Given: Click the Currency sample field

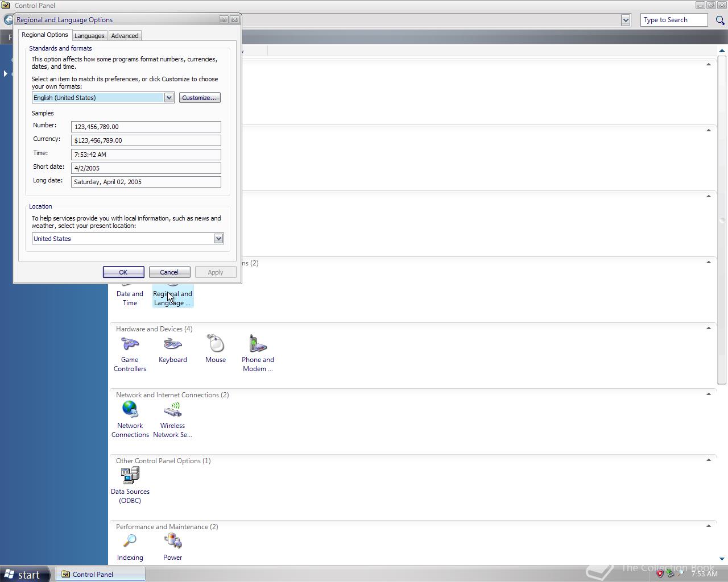Looking at the screenshot, I should tap(146, 140).
